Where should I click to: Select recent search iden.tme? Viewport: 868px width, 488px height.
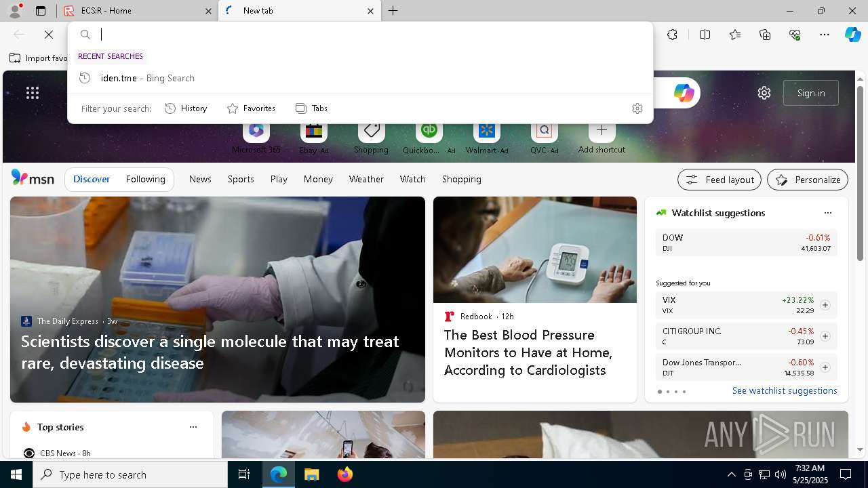pos(360,78)
